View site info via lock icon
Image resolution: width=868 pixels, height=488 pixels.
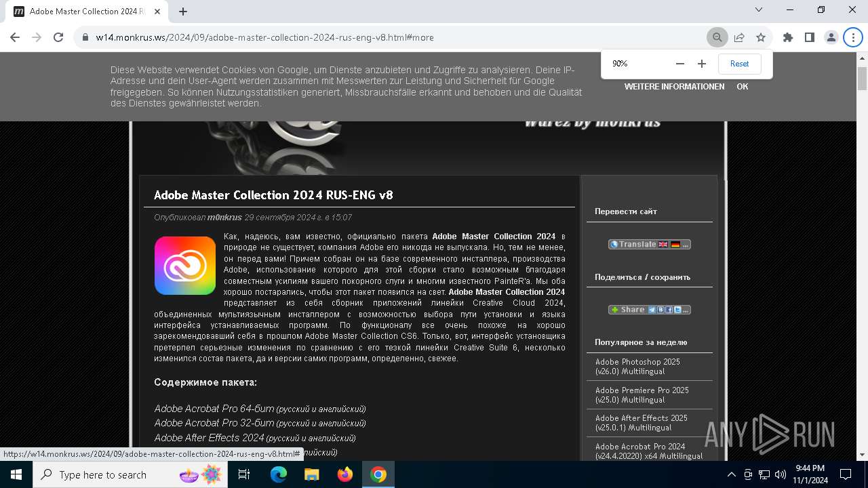85,37
